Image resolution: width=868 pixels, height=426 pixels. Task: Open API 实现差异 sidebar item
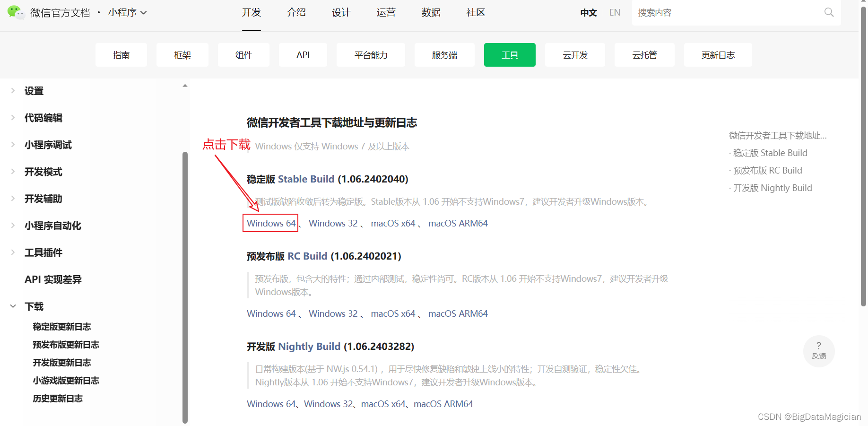[53, 279]
